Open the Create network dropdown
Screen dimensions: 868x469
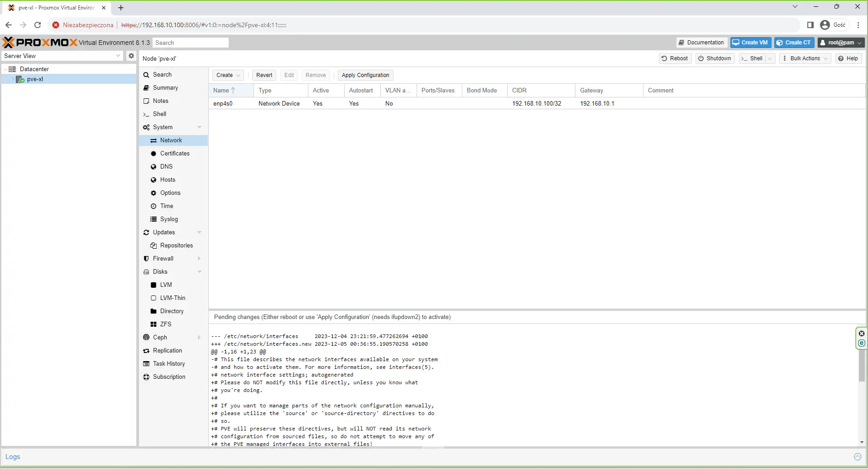point(228,75)
